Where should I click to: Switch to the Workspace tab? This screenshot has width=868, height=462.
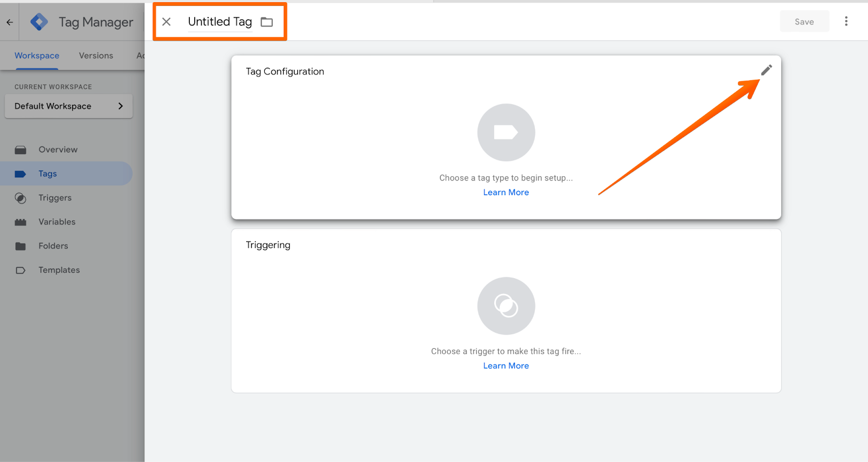click(37, 56)
